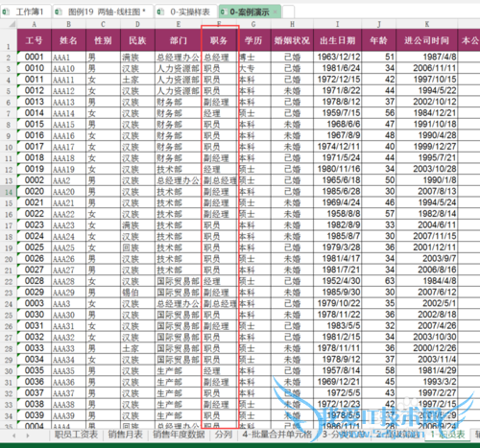
Task: Select row 22 header
Action: coord(9,281)
